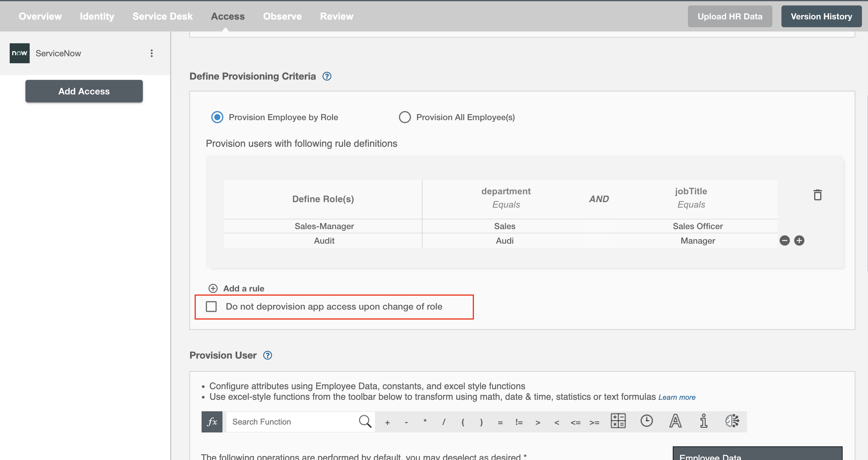Insert the not-equal operator
Image resolution: width=868 pixels, height=460 pixels.
(x=519, y=422)
